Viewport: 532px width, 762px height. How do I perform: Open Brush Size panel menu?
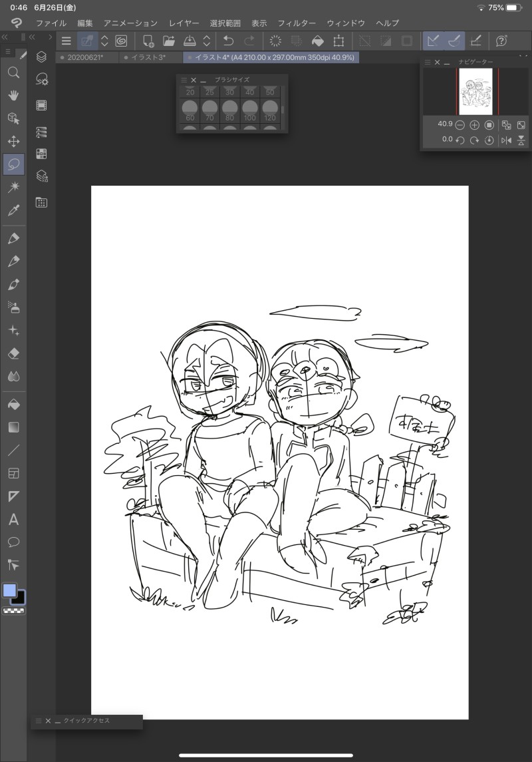coord(184,80)
